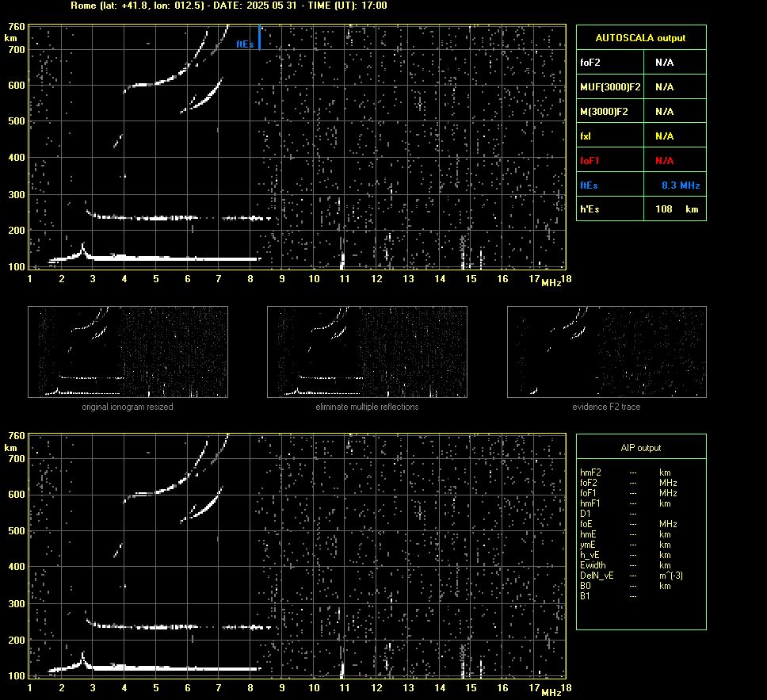Click the 'evidence F2 trace' caption

click(x=606, y=407)
